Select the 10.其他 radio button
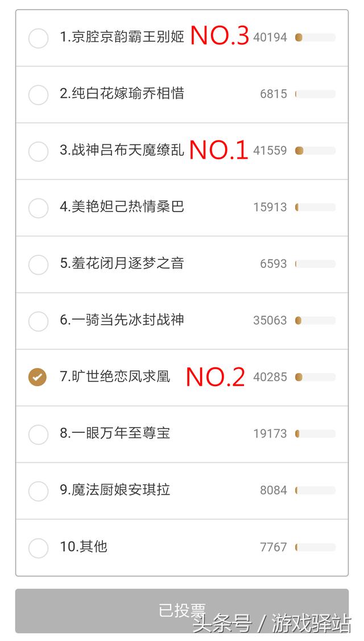 [x=38, y=548]
